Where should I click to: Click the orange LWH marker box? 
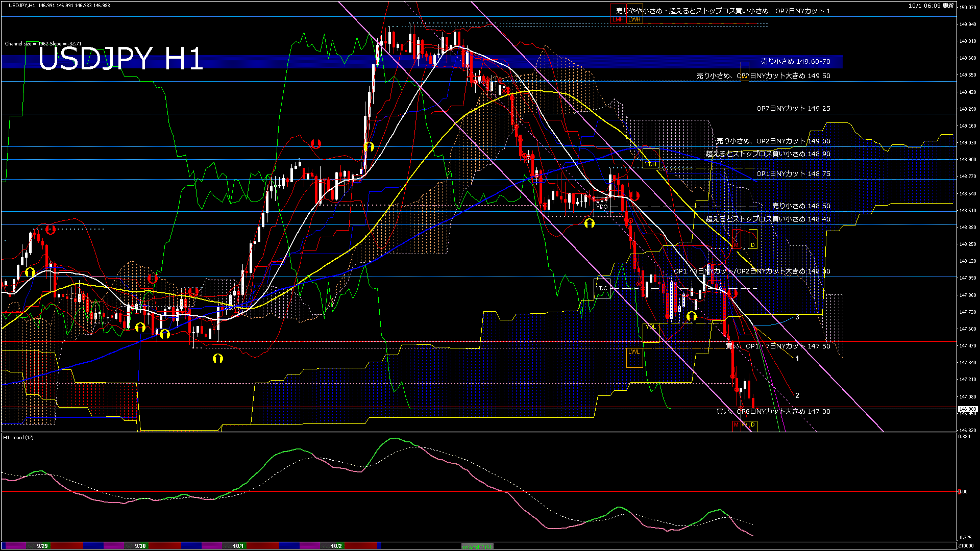634,19
